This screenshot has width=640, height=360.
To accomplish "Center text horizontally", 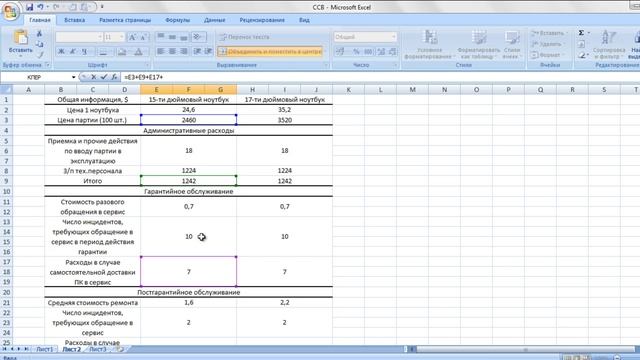I will (x=172, y=51).
